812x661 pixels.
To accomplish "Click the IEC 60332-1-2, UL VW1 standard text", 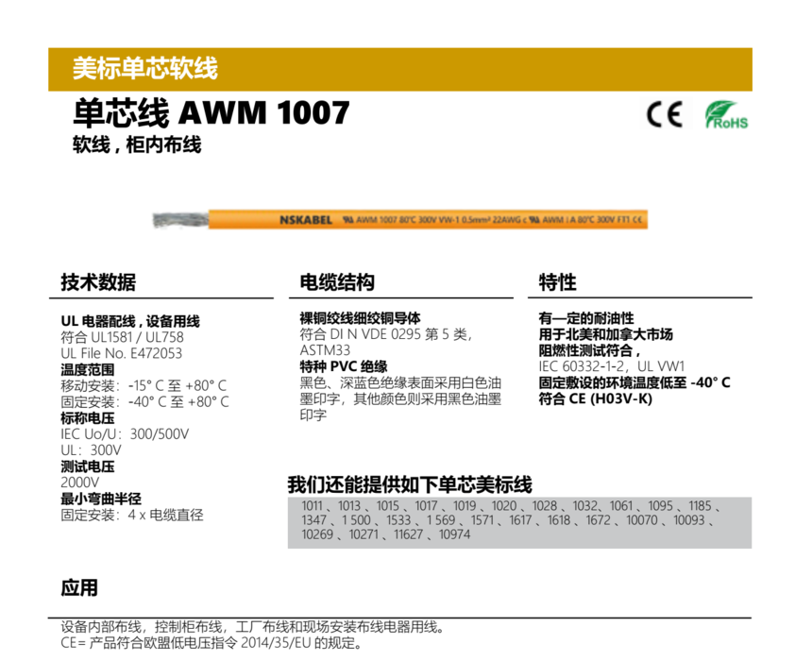I will (x=611, y=367).
